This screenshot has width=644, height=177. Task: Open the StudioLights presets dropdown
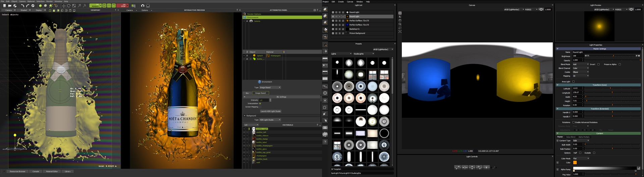pyautogui.click(x=364, y=54)
